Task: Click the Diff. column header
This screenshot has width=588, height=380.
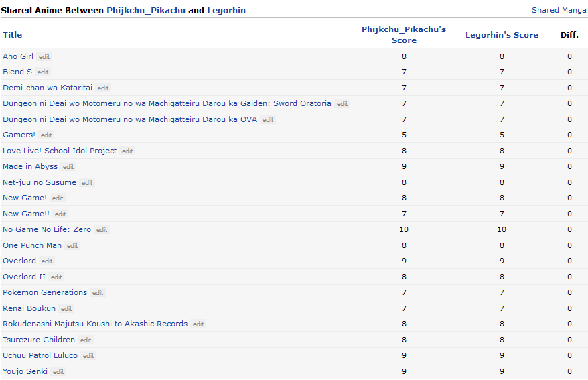Action: pyautogui.click(x=569, y=35)
